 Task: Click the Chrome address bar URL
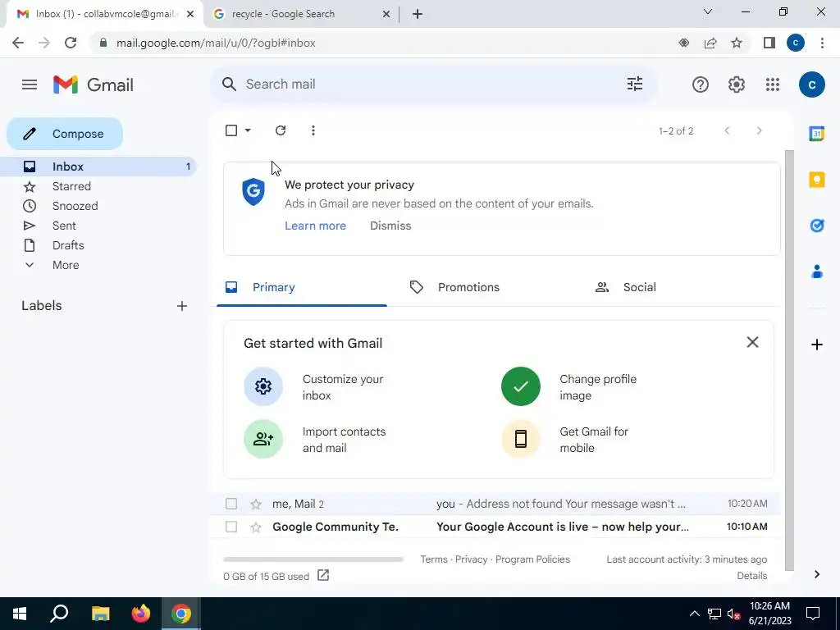click(x=216, y=43)
